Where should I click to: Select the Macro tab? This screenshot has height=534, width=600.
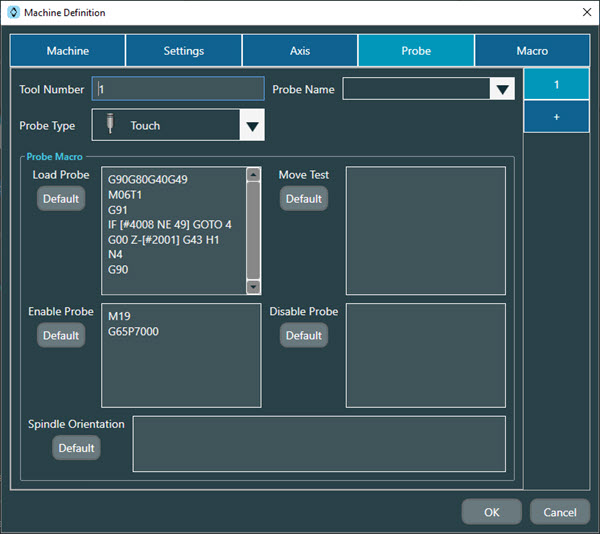pyautogui.click(x=532, y=51)
